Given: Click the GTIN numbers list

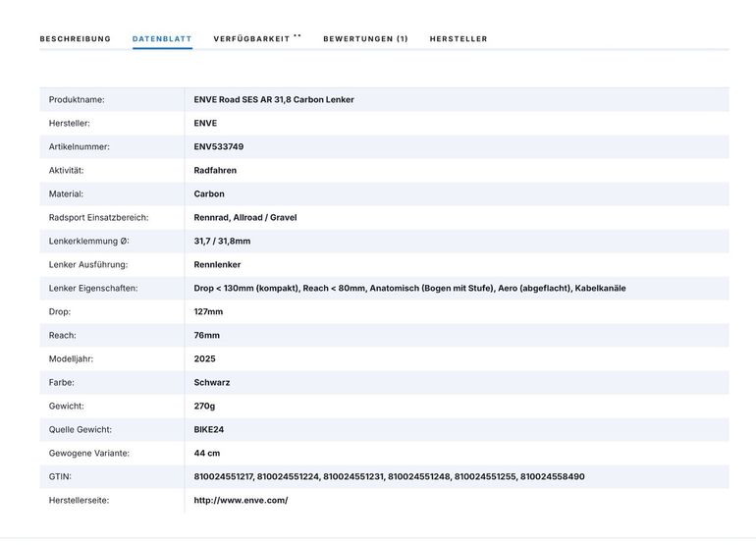Looking at the screenshot, I should coord(389,476).
